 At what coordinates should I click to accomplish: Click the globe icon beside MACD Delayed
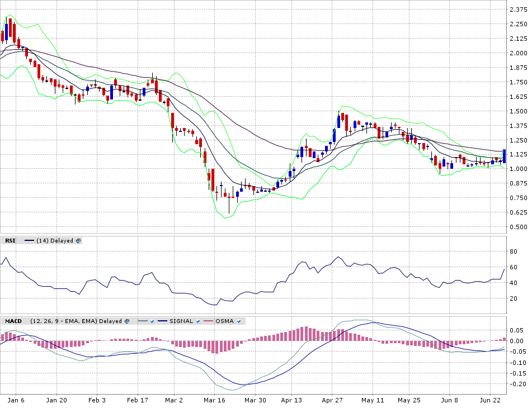click(127, 321)
